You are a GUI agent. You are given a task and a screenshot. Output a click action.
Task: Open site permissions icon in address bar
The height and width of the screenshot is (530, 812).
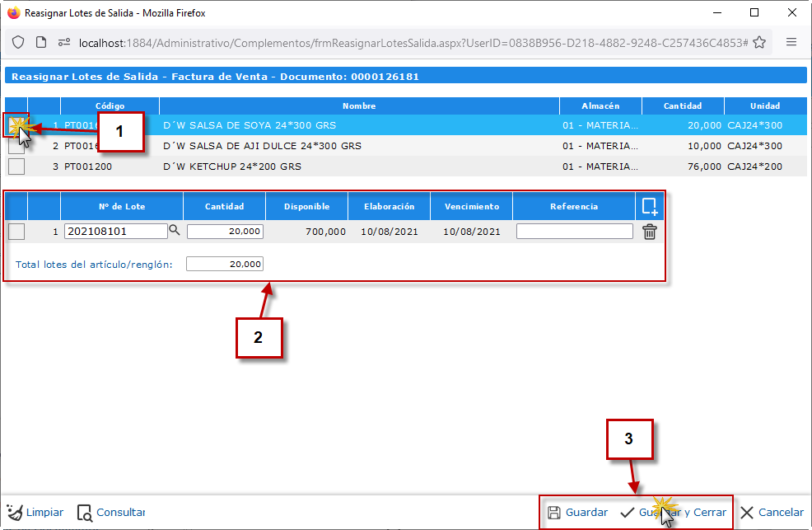[64, 43]
